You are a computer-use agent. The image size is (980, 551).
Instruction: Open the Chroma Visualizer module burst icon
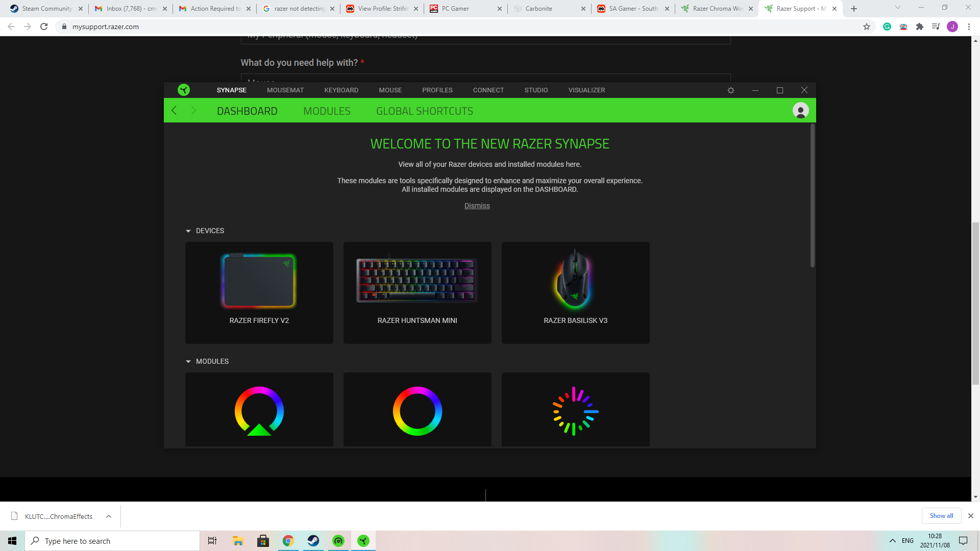click(x=576, y=411)
